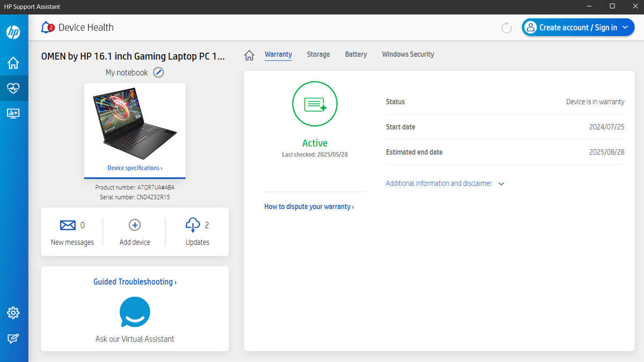The width and height of the screenshot is (644, 362).
Task: Open the How to dispute your warranty link
Action: [x=309, y=207]
